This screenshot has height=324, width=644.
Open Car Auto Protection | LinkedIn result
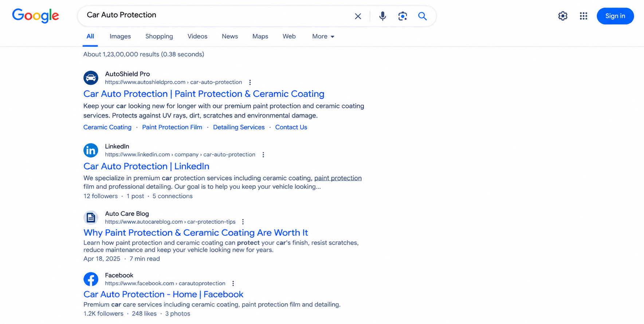pyautogui.click(x=146, y=166)
